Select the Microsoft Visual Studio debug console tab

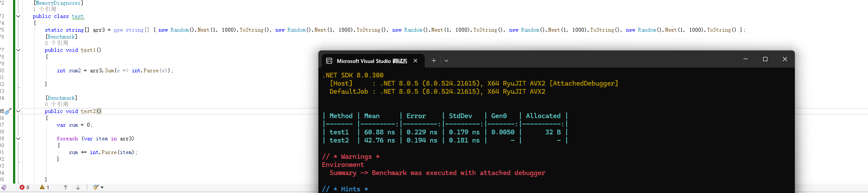372,61
